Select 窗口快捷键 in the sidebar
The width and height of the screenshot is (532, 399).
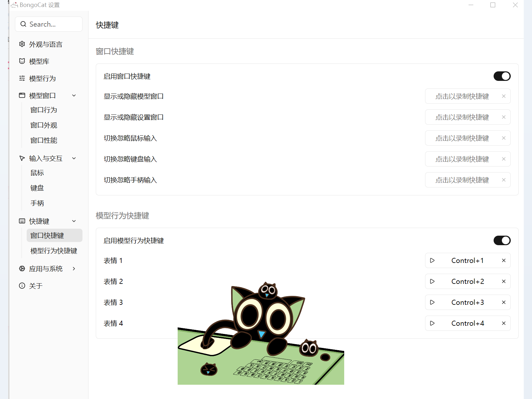[55, 235]
